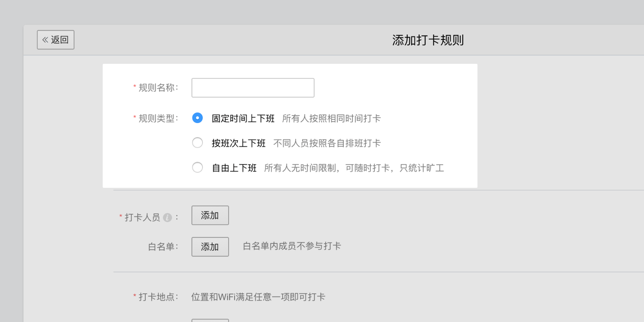Click the 规则名称 field label
Image resolution: width=644 pixels, height=322 pixels.
[x=158, y=88]
